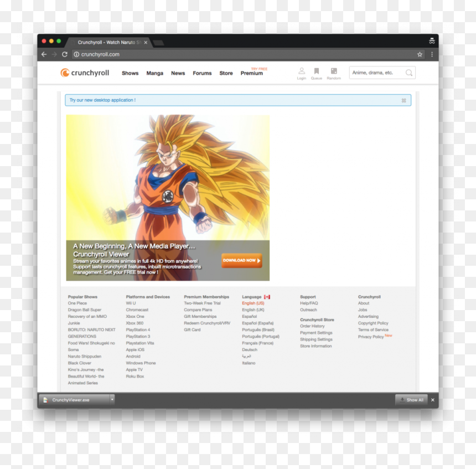Close the downloads bar
The image size is (476, 469).
tap(433, 400)
